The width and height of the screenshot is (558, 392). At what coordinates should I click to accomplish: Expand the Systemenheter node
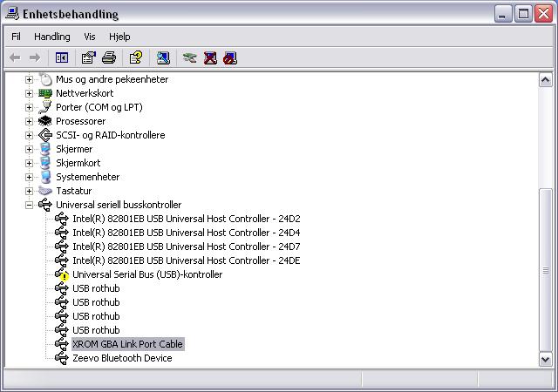pyautogui.click(x=29, y=177)
